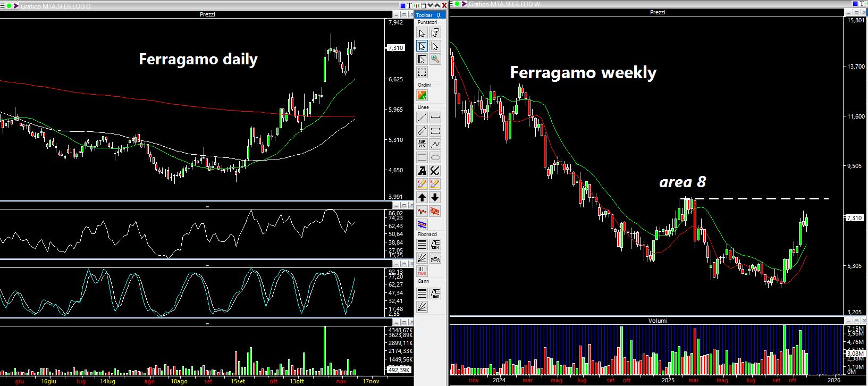
Task: Select the double horizontal lines tool
Action: [435, 131]
